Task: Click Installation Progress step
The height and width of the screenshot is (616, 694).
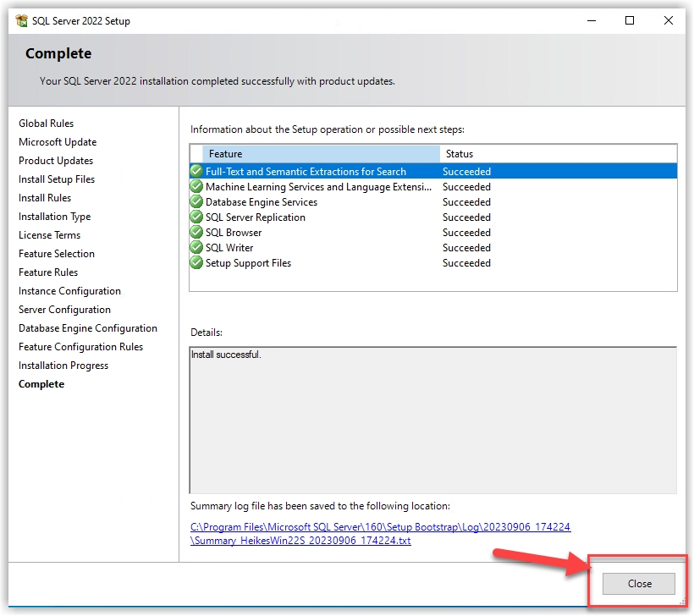Action: 63,365
